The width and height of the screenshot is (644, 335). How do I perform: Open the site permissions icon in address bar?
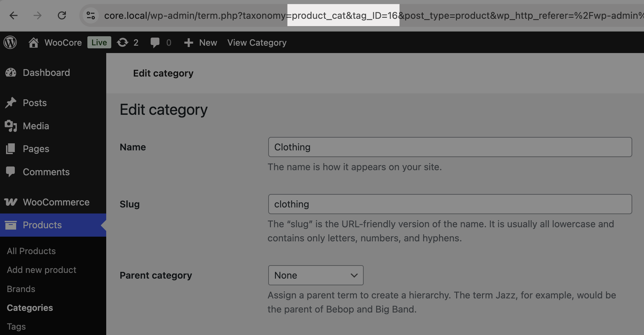pos(90,15)
